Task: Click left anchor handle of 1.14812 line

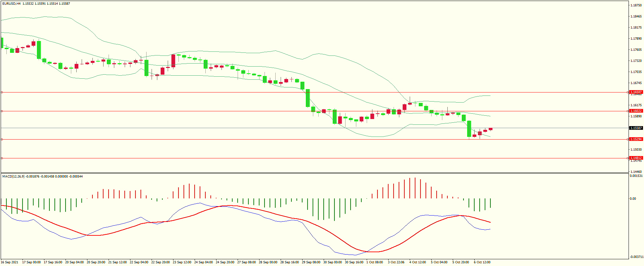Action: pos(2,158)
